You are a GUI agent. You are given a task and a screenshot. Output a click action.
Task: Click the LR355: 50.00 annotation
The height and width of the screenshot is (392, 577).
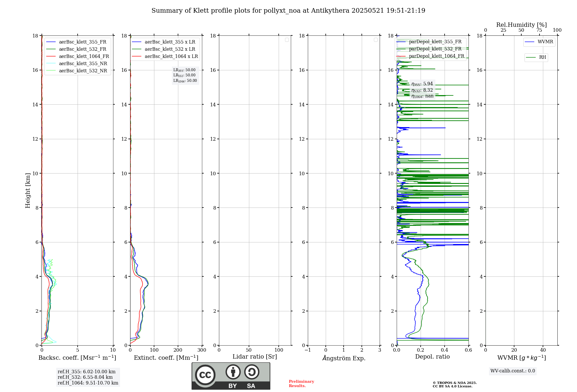[x=184, y=70]
